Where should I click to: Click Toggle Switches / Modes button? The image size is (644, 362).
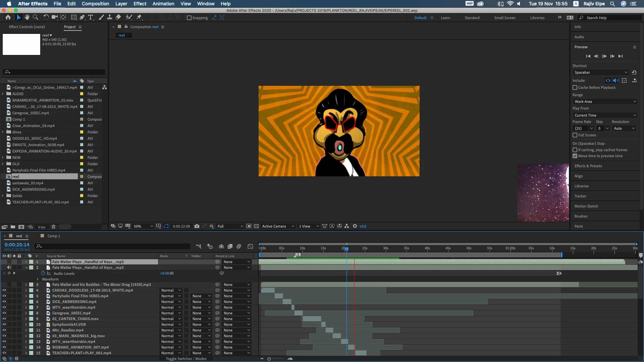(x=186, y=359)
